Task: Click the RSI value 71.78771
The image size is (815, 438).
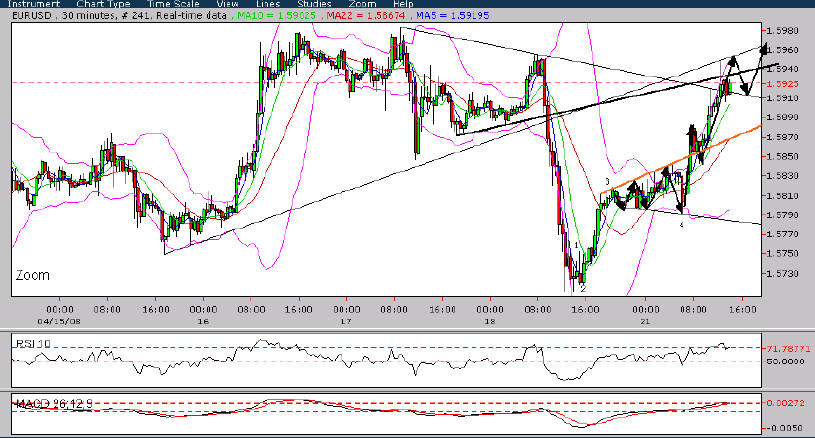Action: click(789, 349)
